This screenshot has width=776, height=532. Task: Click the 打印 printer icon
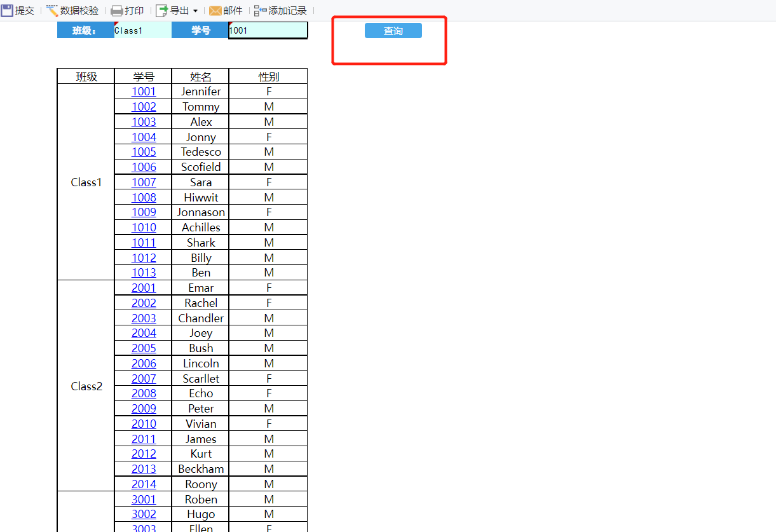coord(117,10)
